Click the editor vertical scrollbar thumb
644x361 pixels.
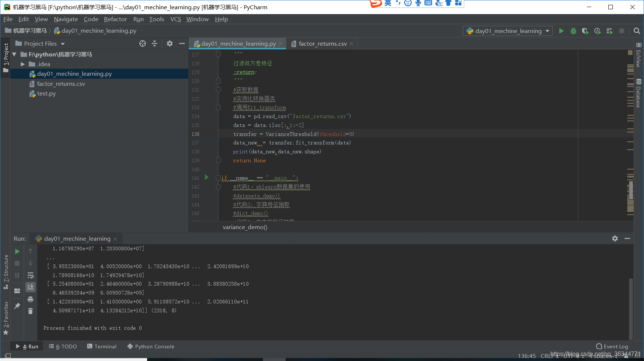tap(630, 190)
